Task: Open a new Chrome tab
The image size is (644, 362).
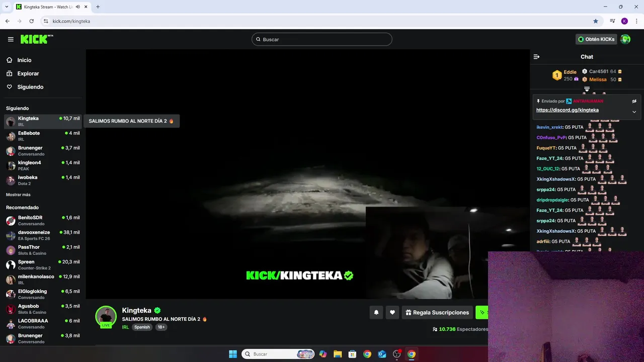Action: click(x=98, y=7)
